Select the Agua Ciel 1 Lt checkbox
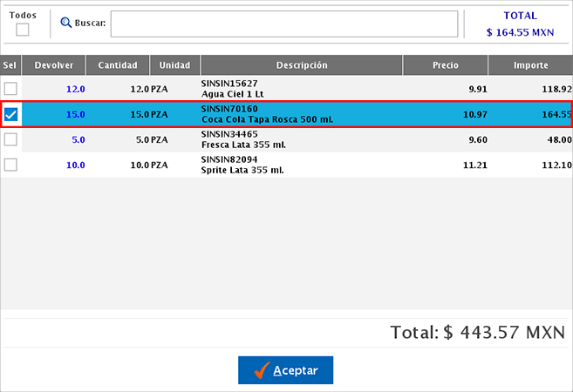The height and width of the screenshot is (392, 573). [x=10, y=89]
